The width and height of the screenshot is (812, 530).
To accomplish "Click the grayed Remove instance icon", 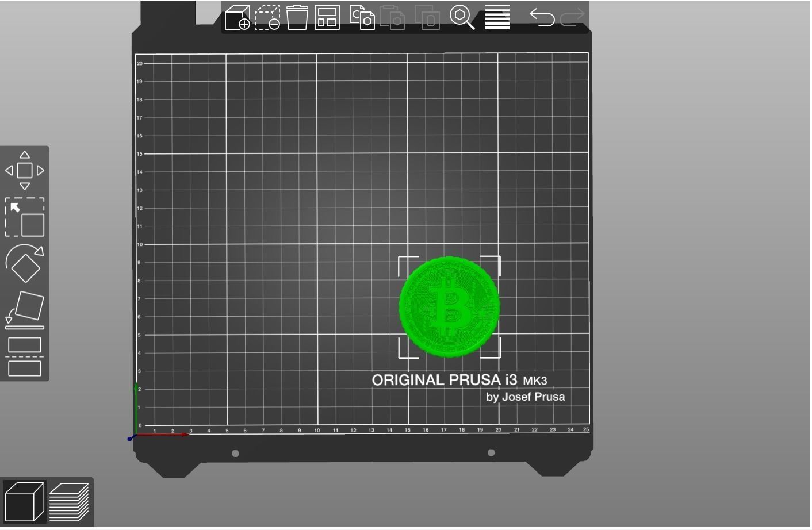I will 427,18.
